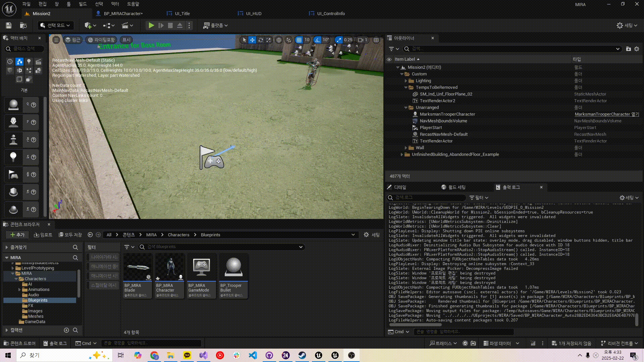
Task: Expand the Lighting folder in Outliner
Action: [406, 81]
